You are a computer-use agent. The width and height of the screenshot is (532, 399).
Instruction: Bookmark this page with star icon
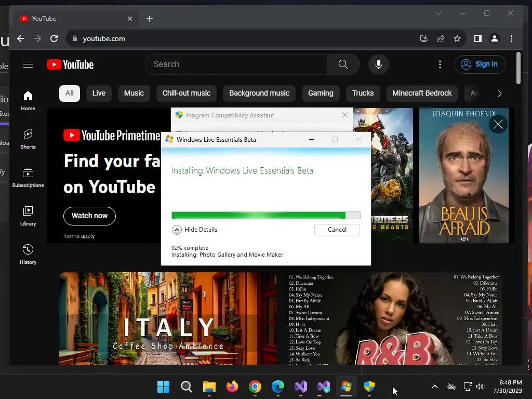coord(457,38)
